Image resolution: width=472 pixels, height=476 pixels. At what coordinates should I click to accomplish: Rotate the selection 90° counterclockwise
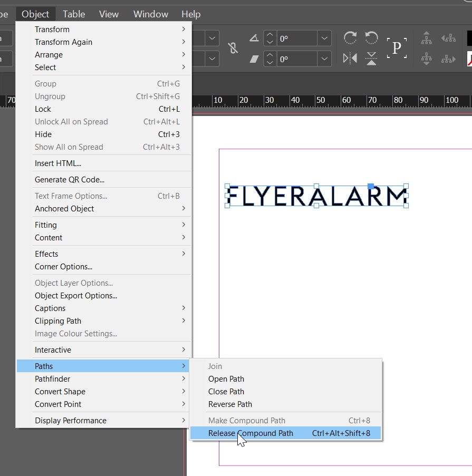click(371, 37)
